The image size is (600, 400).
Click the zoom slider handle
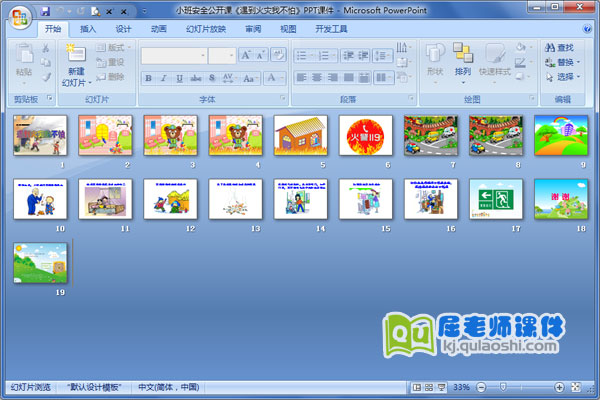tap(505, 387)
